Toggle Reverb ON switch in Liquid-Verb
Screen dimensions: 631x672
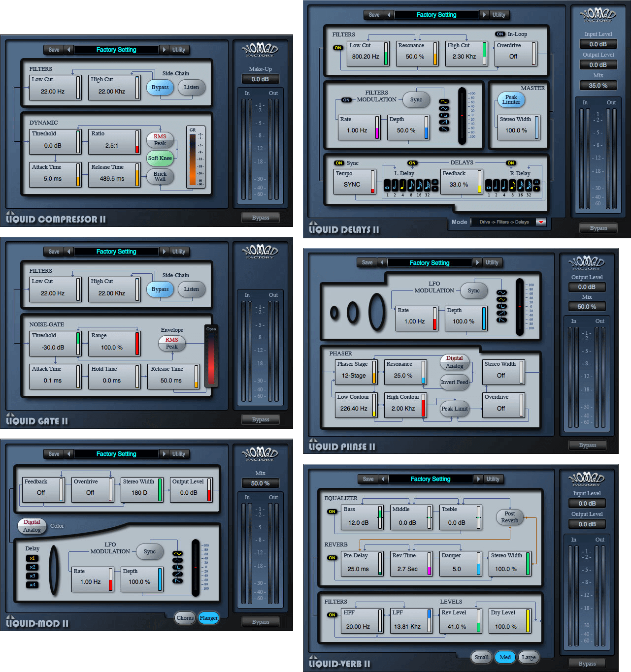tap(332, 558)
